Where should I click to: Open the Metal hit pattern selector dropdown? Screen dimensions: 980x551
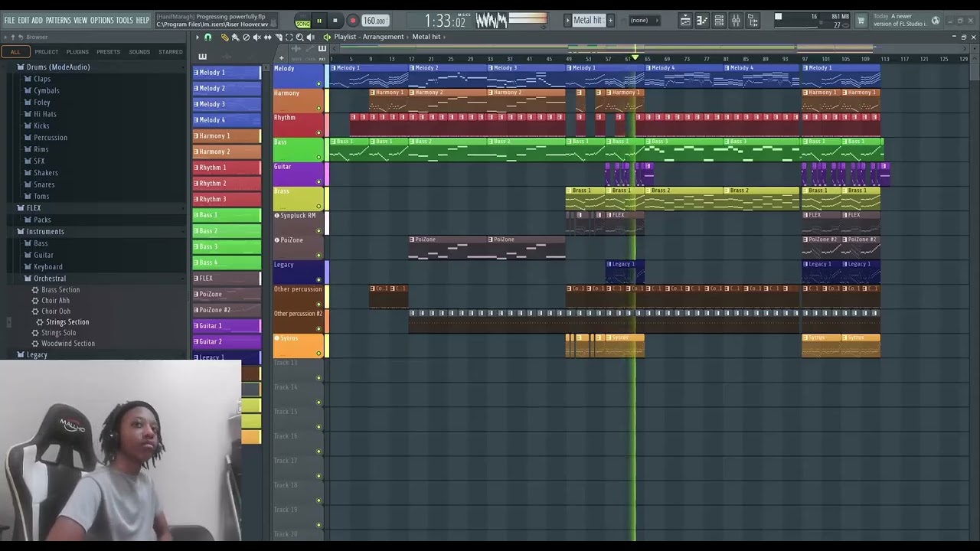point(588,21)
